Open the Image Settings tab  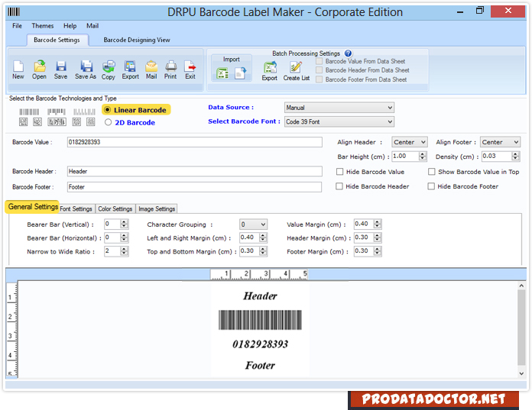pyautogui.click(x=157, y=208)
